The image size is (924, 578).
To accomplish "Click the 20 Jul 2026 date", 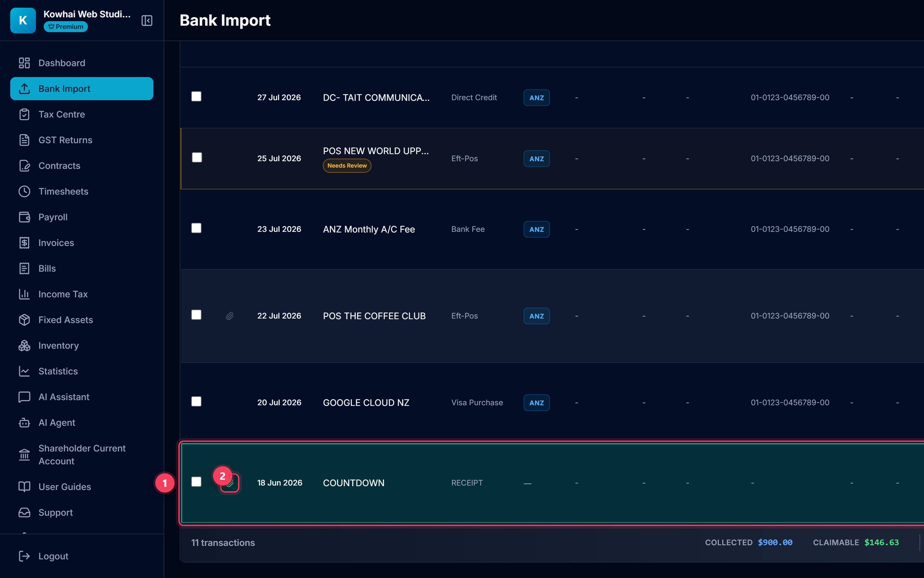I will 279,403.
